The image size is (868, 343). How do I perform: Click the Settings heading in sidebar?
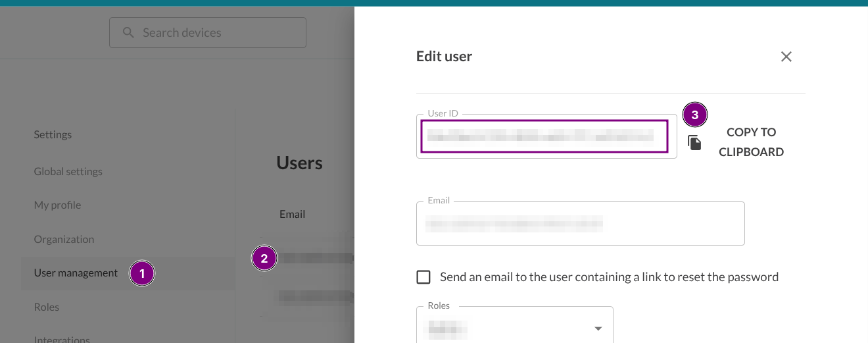click(53, 134)
